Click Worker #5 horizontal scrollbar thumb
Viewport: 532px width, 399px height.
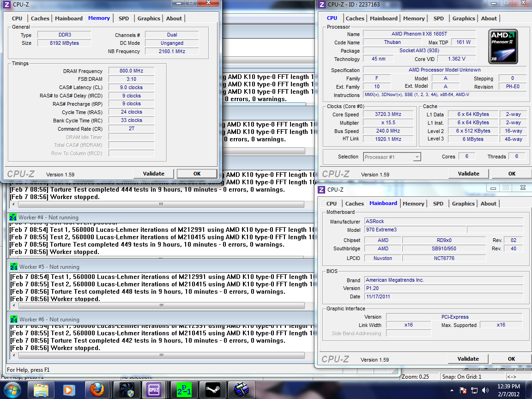162,305
